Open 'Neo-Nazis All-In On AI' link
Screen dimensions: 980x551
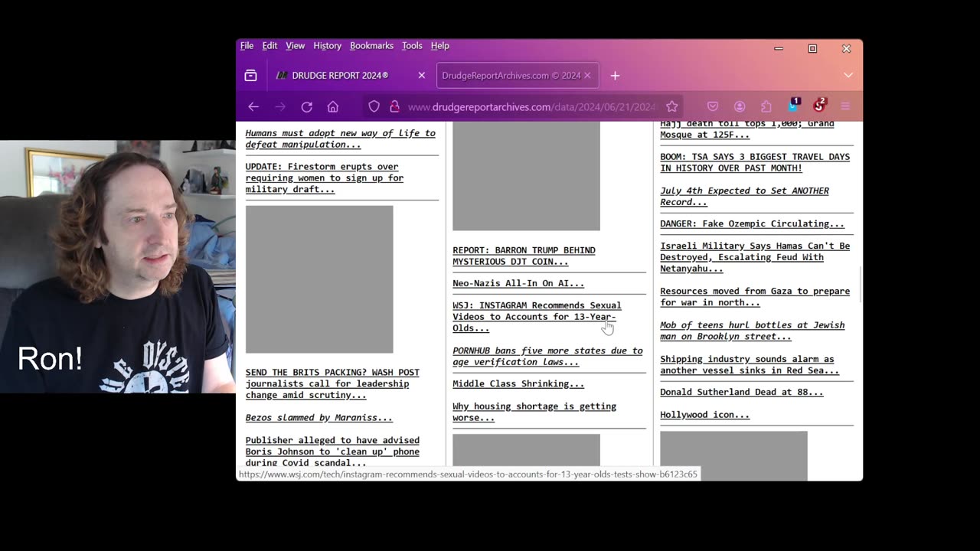(x=518, y=283)
